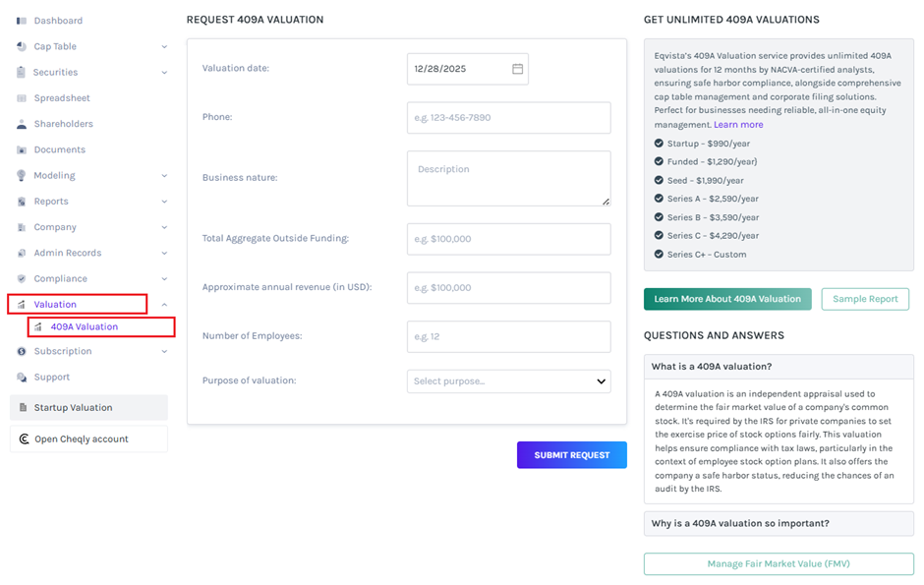924x585 pixels.
Task: Click the Dashboard sidebar icon
Action: (x=22, y=21)
